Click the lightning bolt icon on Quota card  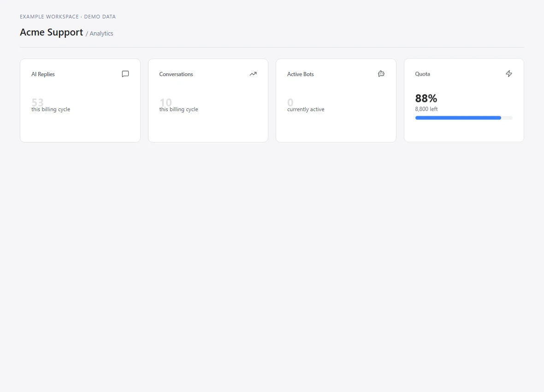509,74
